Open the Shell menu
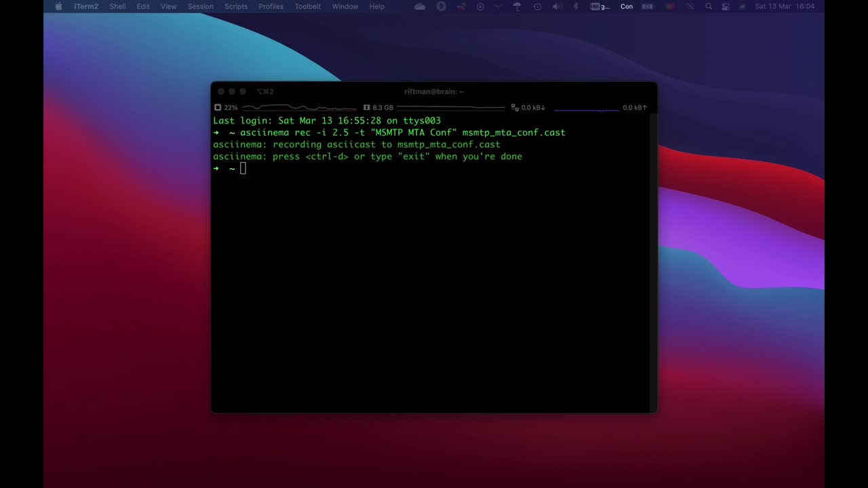The image size is (868, 488). 117,6
